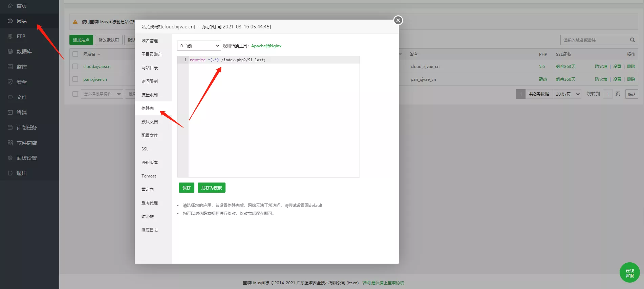Click the green 保存 button
This screenshot has height=289, width=644.
(x=187, y=188)
